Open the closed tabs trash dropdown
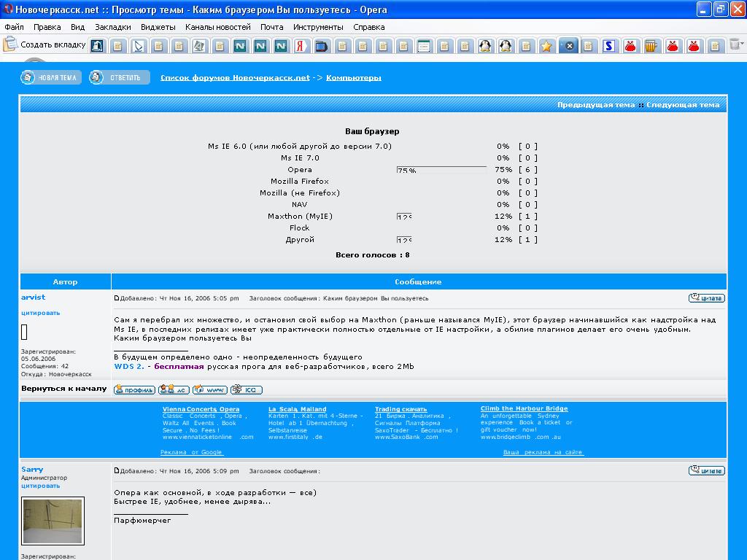747x560 pixels. 735,44
